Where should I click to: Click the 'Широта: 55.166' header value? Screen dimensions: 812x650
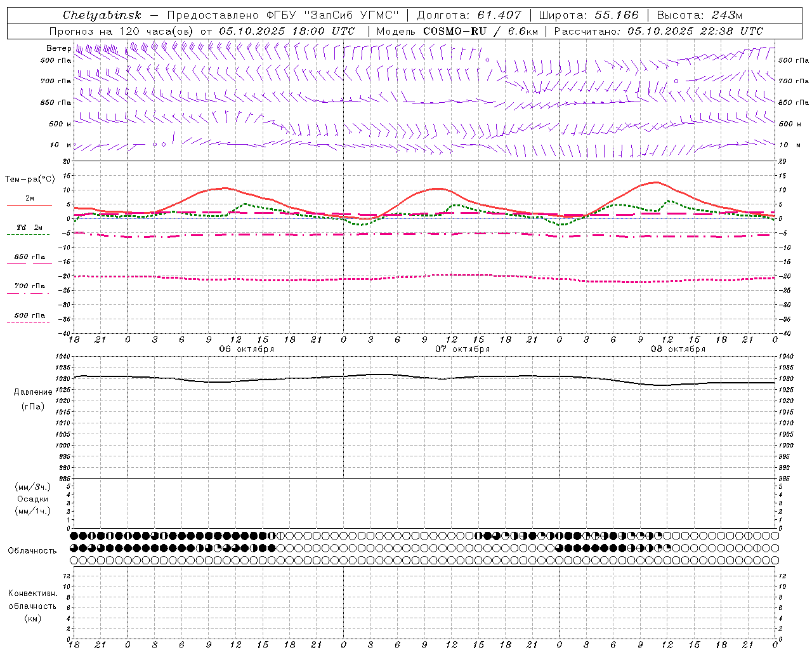pyautogui.click(x=589, y=15)
